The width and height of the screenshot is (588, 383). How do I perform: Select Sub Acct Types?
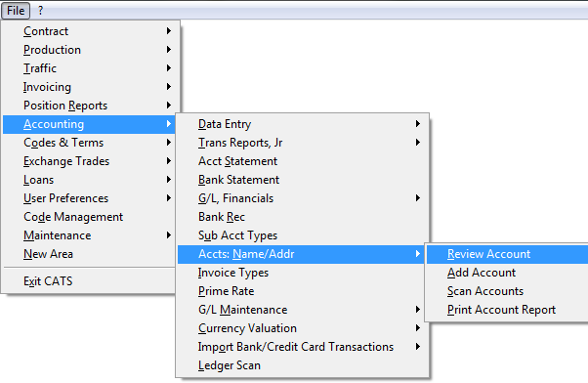tap(302, 235)
